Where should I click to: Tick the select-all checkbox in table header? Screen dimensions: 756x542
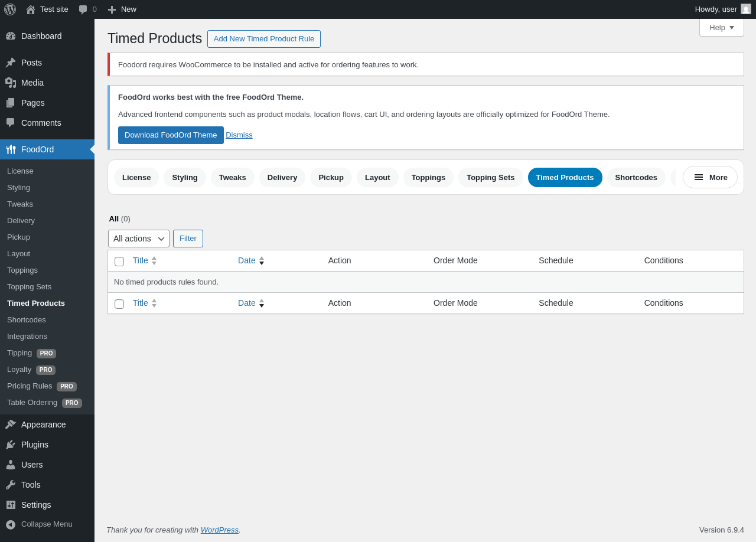click(x=119, y=262)
